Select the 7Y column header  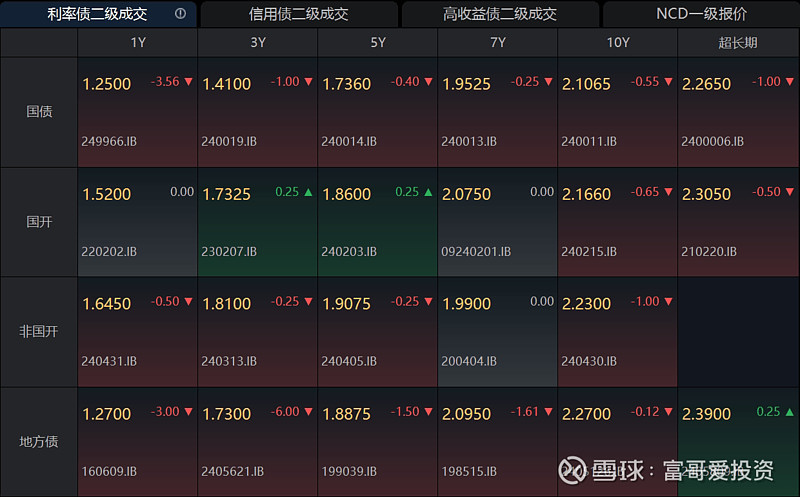497,42
